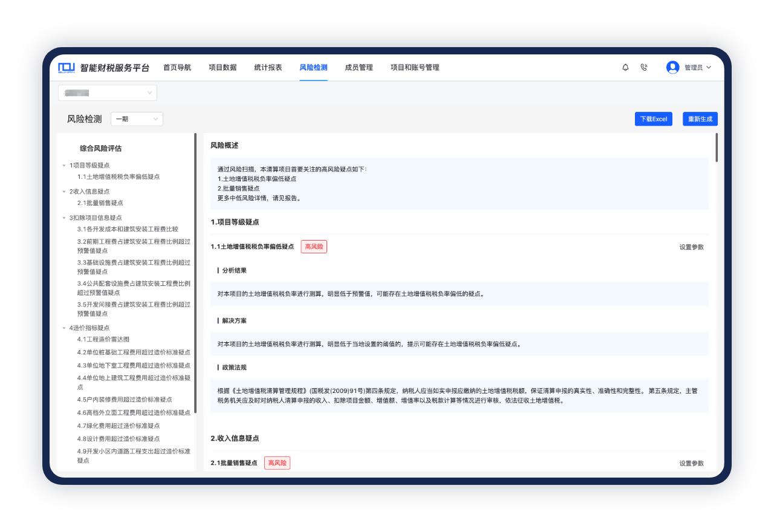Collapse the 3扣除项目信息疑点 tree node
This screenshot has width=774, height=532.
[64, 218]
